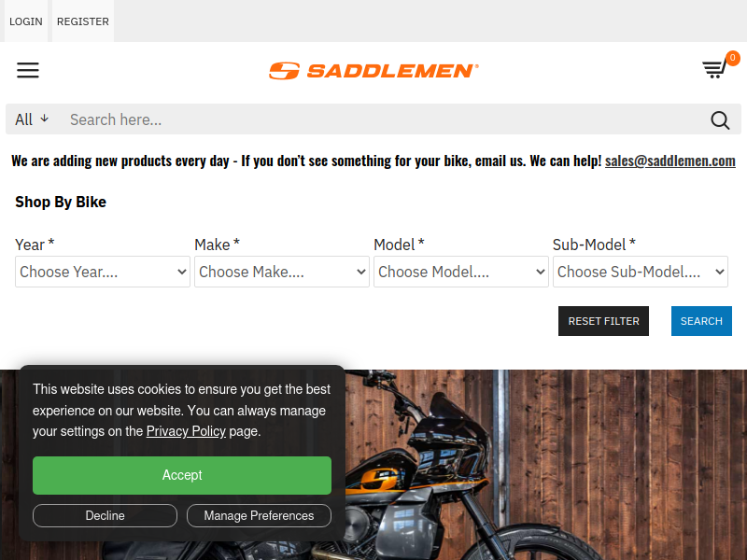The width and height of the screenshot is (747, 560).
Task: Go to the Register tab
Action: pos(83,21)
